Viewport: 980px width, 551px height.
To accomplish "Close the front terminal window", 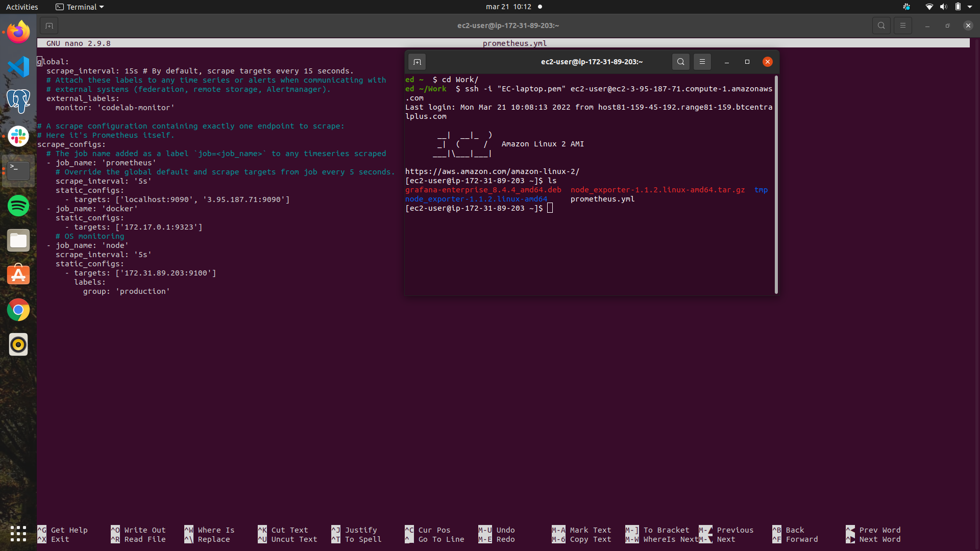I will point(767,62).
